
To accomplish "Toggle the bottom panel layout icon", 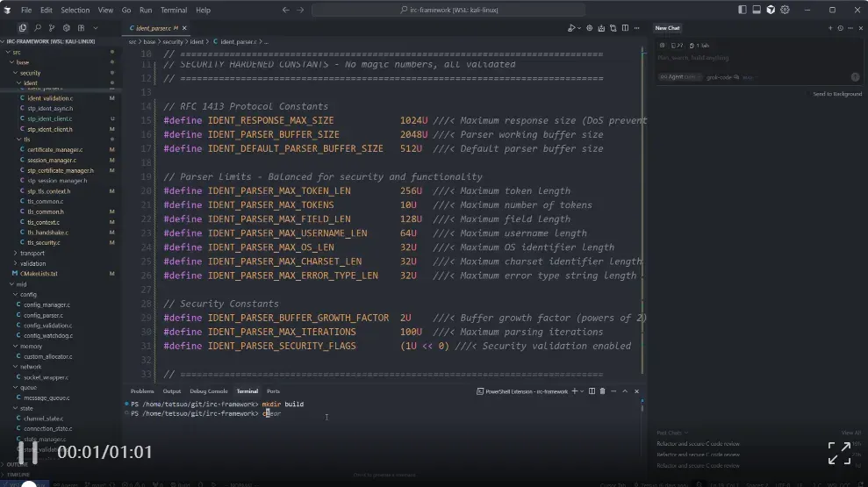I will (757, 10).
